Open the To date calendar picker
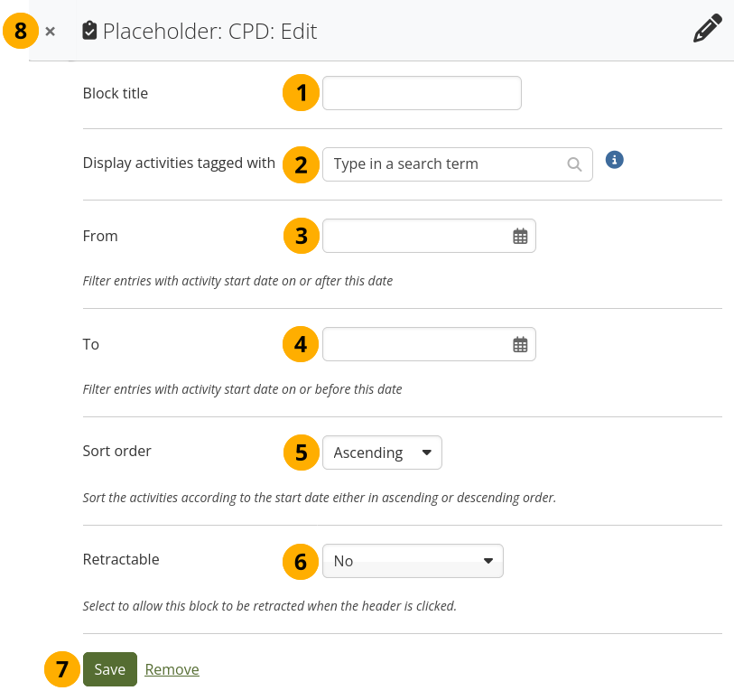The width and height of the screenshot is (734, 700). [520, 345]
